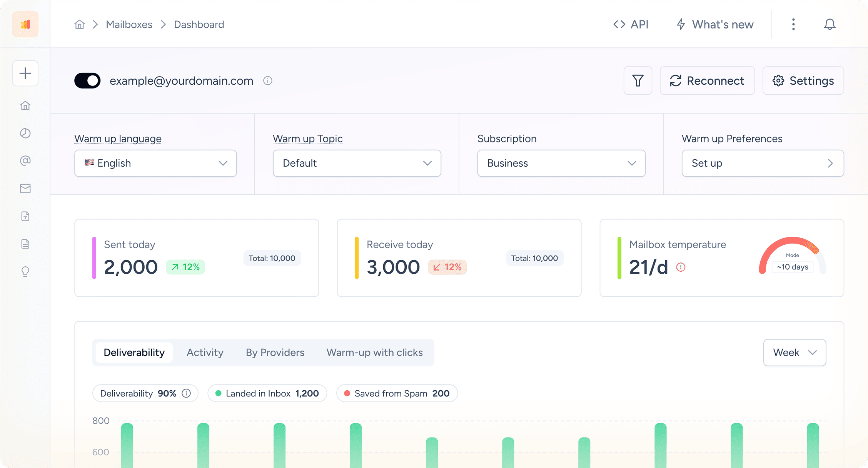This screenshot has width=868, height=468.
Task: Select the Deliverability tab
Action: [x=134, y=353]
